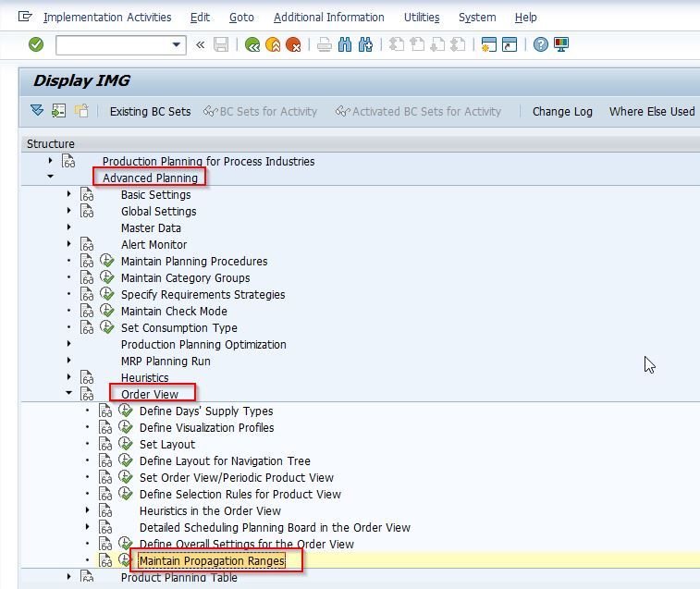This screenshot has width=700, height=589.
Task: Click the Find Next binoculars icon
Action: pos(365,44)
